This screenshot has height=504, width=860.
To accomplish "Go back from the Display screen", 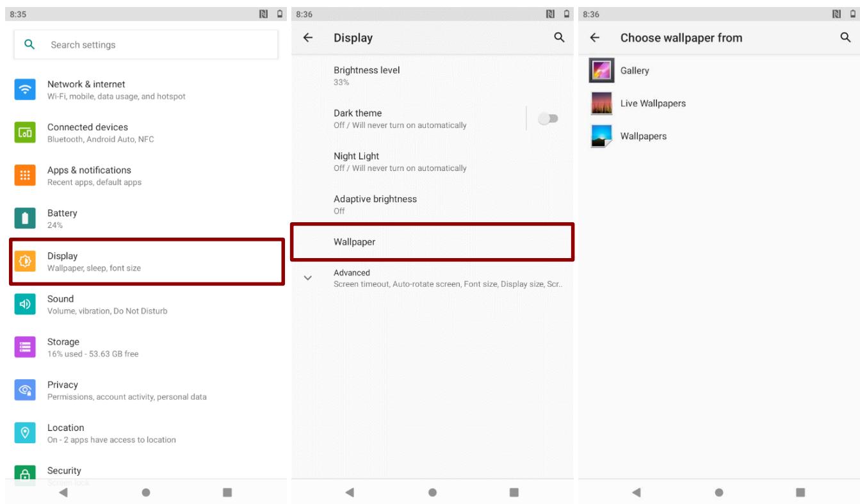I will 308,38.
